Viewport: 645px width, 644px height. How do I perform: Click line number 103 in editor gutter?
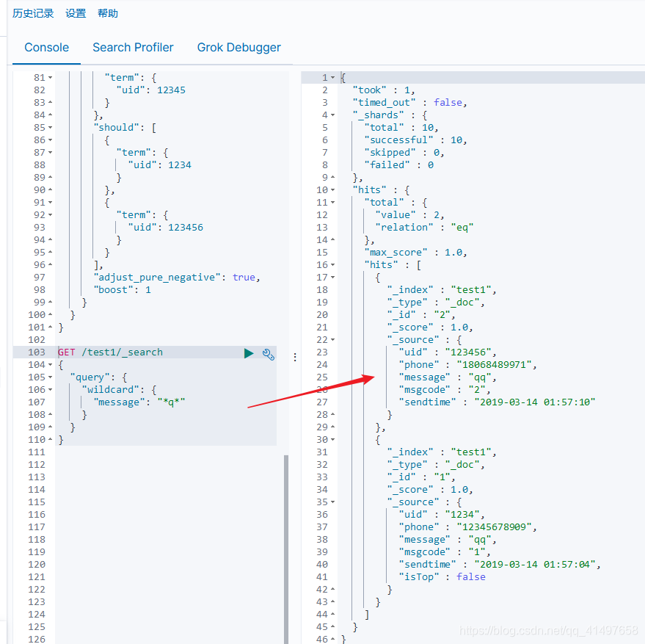(37, 352)
